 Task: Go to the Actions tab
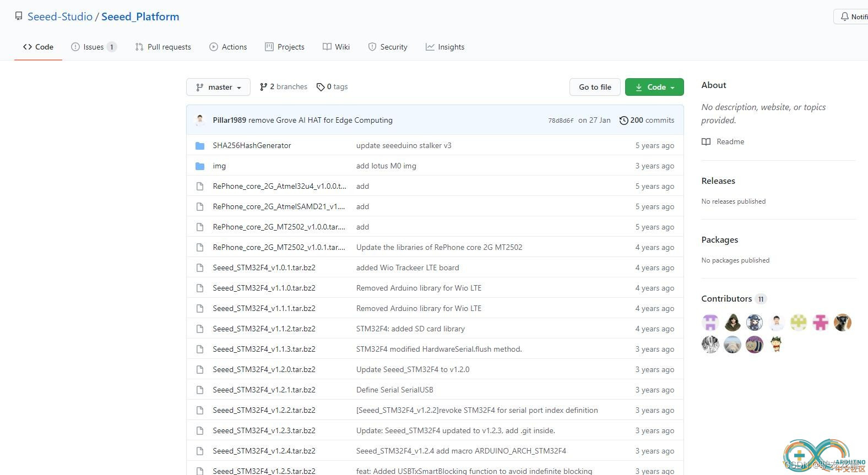228,47
